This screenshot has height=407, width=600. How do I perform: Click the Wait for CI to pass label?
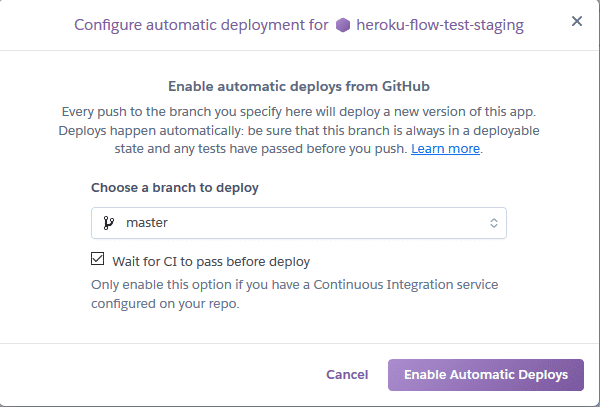point(211,262)
